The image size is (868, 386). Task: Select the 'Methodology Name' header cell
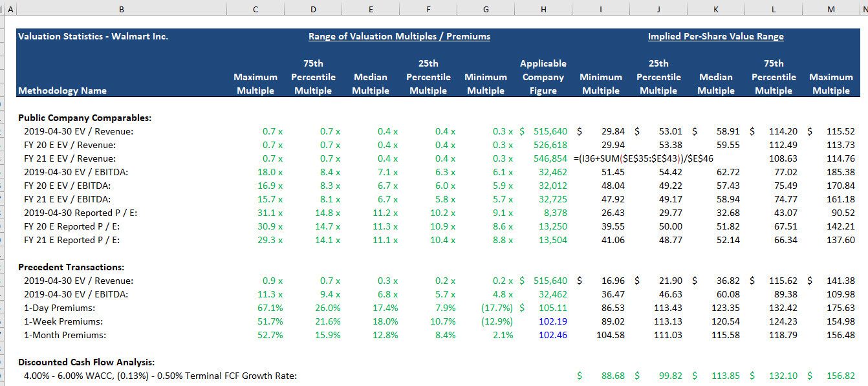(x=63, y=91)
